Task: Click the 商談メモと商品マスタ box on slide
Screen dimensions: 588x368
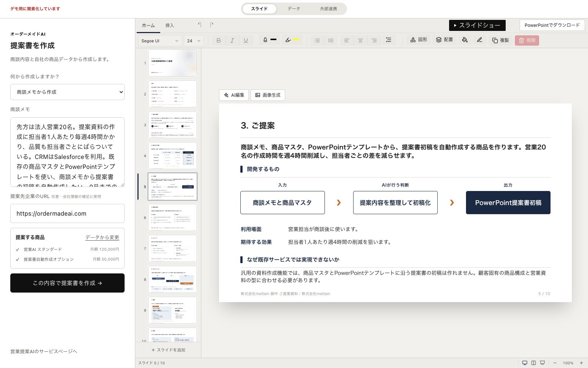Action: (283, 202)
